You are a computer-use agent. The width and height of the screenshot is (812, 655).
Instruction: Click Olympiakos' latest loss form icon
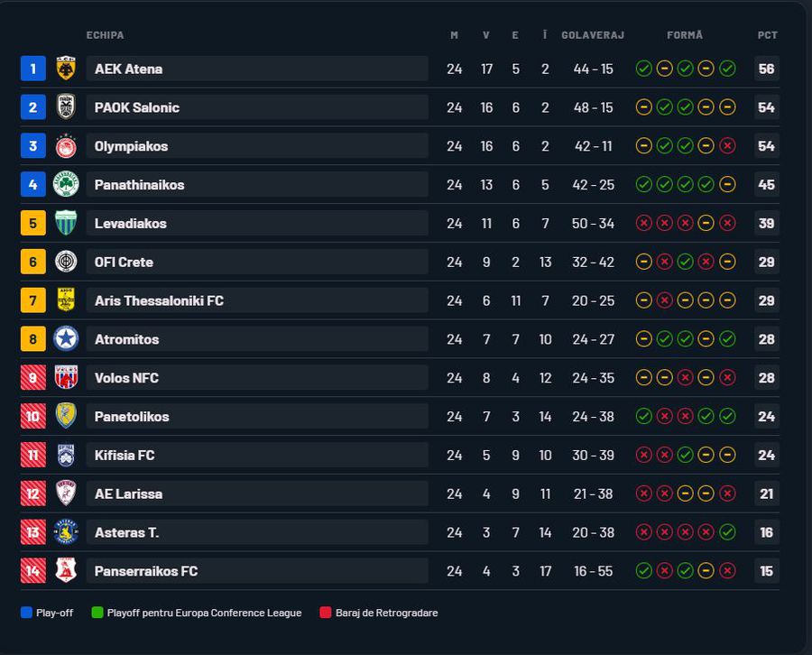(x=727, y=146)
